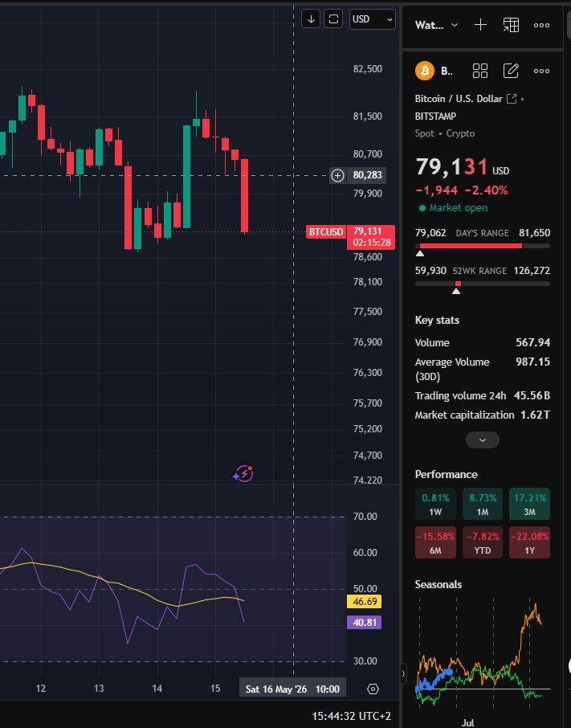Click Average Volume value 987.15
571x728 pixels.
click(x=532, y=362)
